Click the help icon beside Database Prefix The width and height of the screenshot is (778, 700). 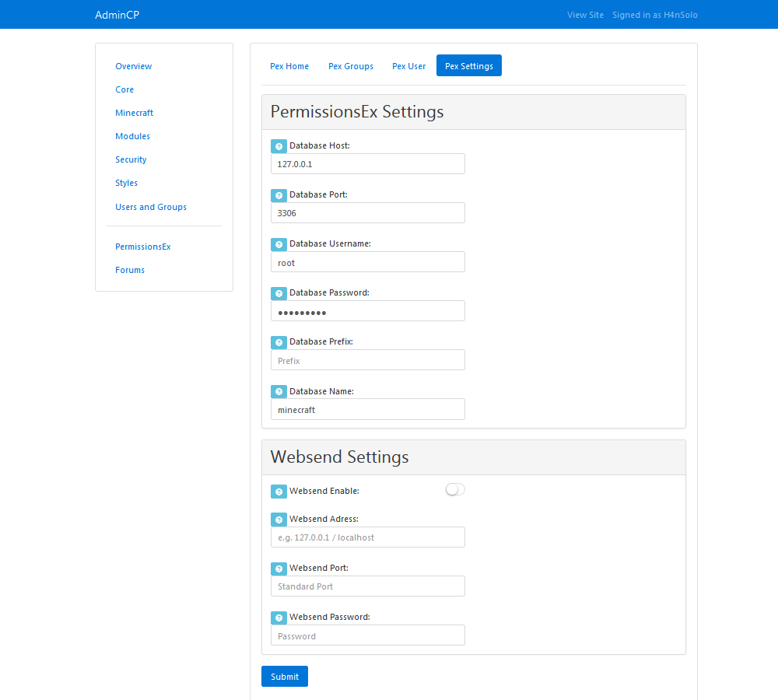click(279, 342)
